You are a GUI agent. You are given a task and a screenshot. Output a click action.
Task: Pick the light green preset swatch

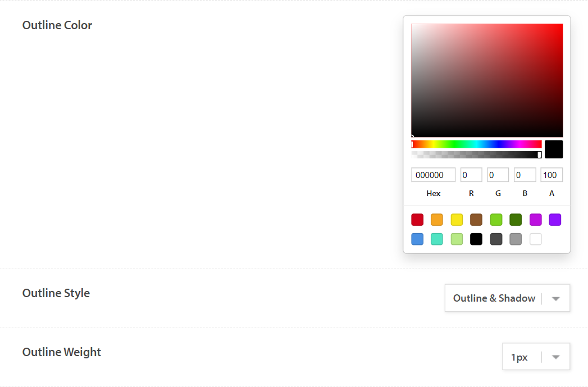point(496,220)
